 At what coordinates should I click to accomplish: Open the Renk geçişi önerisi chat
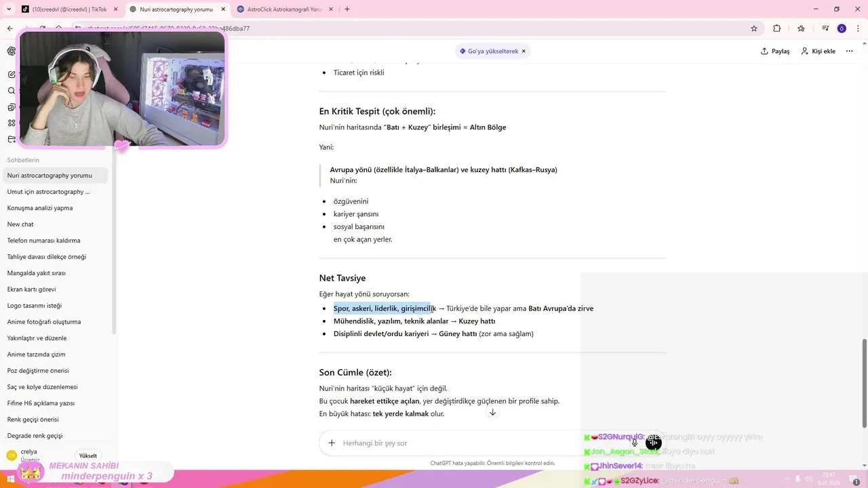click(x=55, y=420)
